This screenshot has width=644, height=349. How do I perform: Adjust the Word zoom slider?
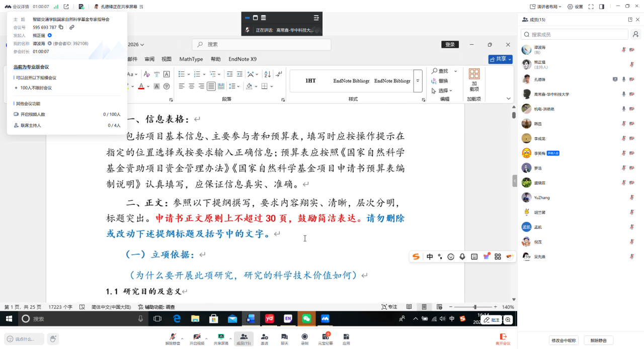click(475, 307)
